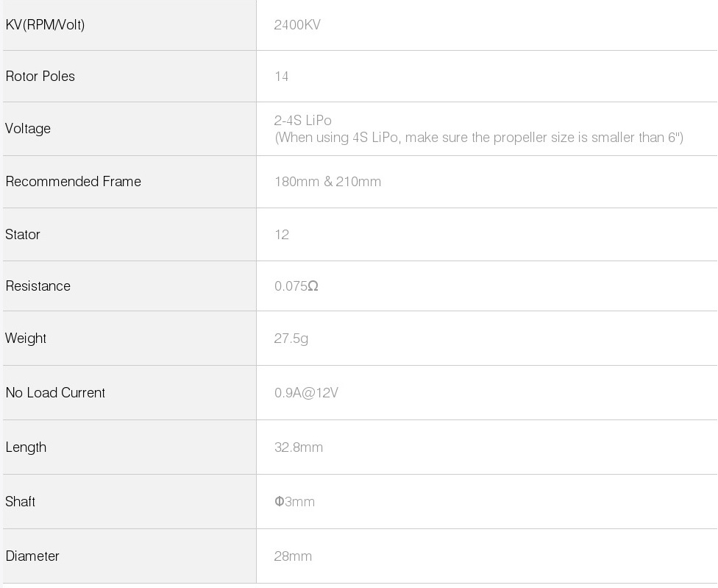718x588 pixels.
Task: Select the 28mm diameter value
Action: tap(293, 556)
